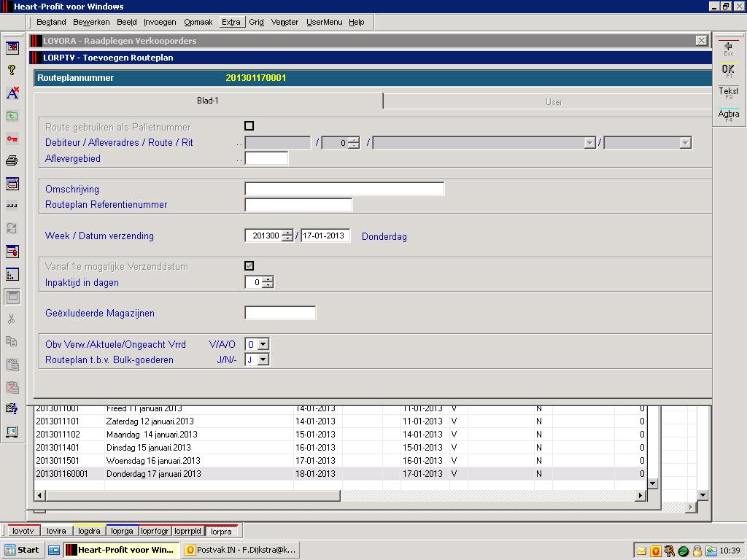Click the Afleveradres number spinner arrows
747x560 pixels.
point(354,143)
